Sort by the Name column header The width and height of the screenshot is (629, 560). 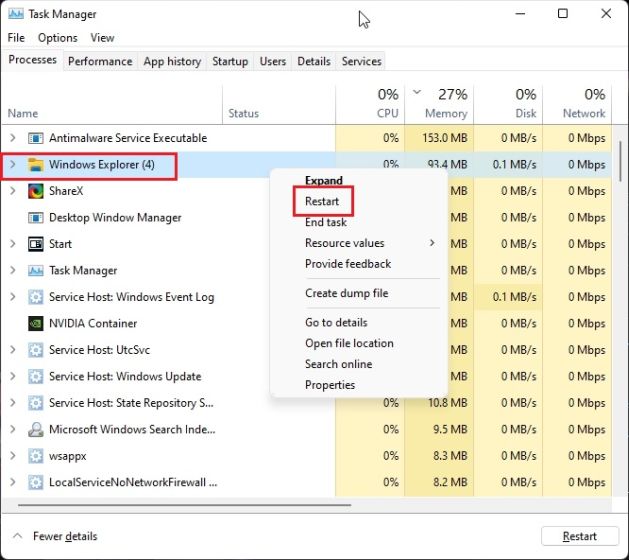coord(23,114)
